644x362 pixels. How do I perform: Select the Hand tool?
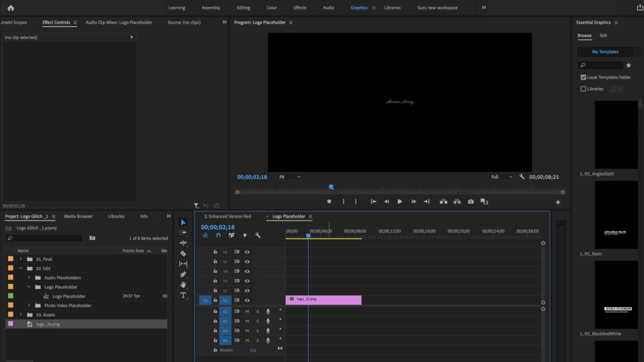pos(183,284)
